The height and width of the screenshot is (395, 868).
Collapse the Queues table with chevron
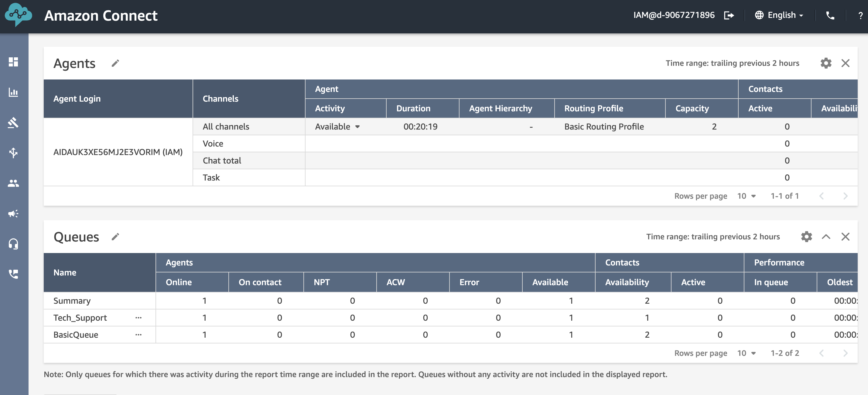pos(826,237)
